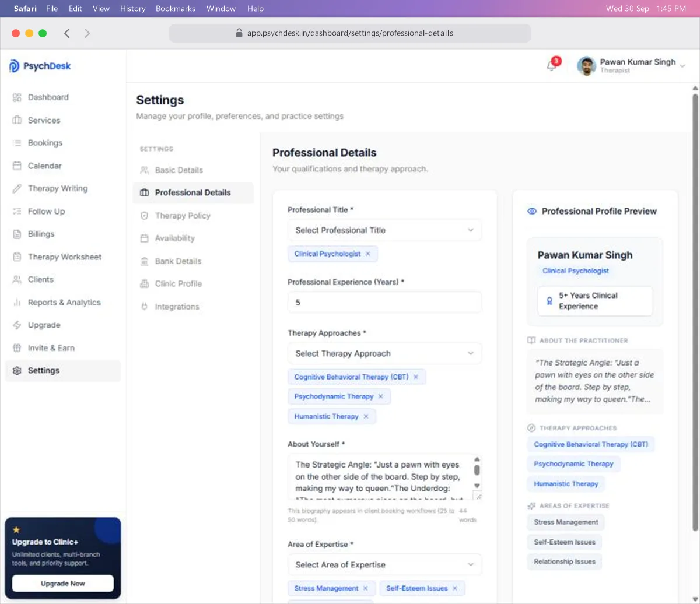Click the user avatar photo
This screenshot has height=604, width=700.
point(586,66)
